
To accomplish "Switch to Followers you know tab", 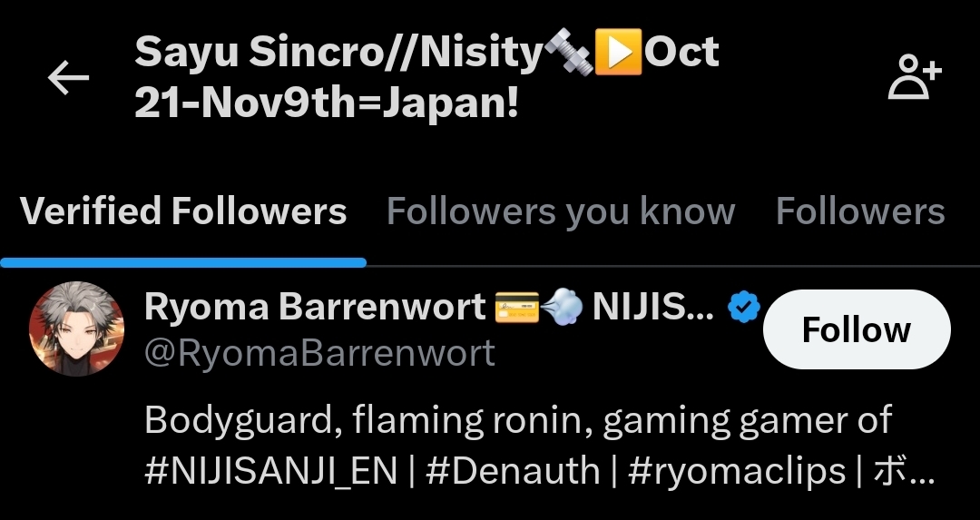I will tap(561, 211).
